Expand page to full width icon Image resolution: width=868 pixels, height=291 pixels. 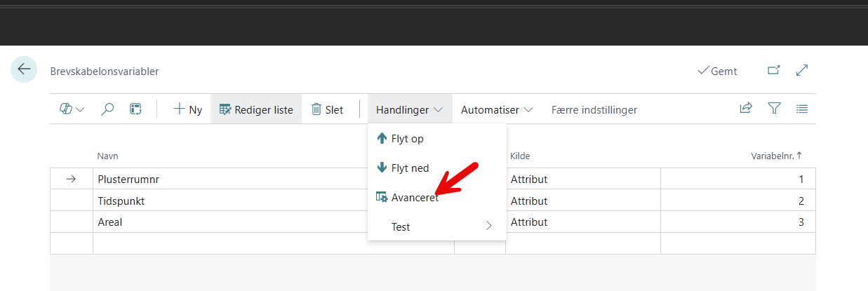(x=802, y=71)
